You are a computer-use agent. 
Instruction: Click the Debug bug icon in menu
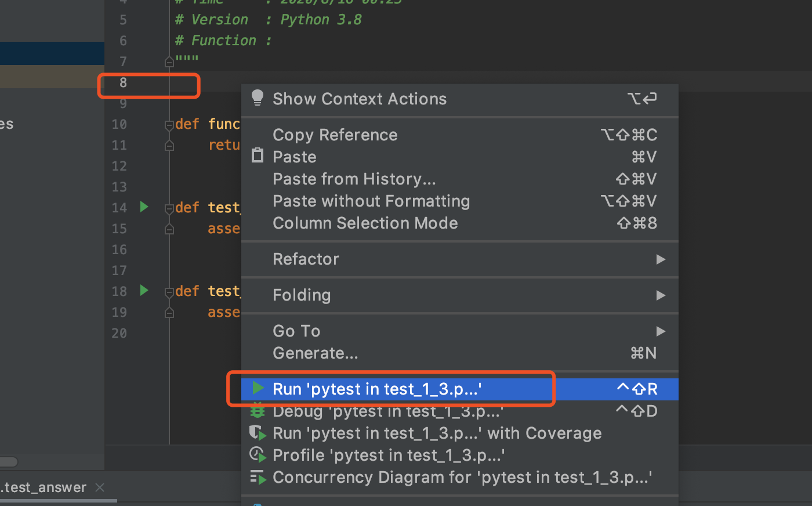click(x=258, y=411)
